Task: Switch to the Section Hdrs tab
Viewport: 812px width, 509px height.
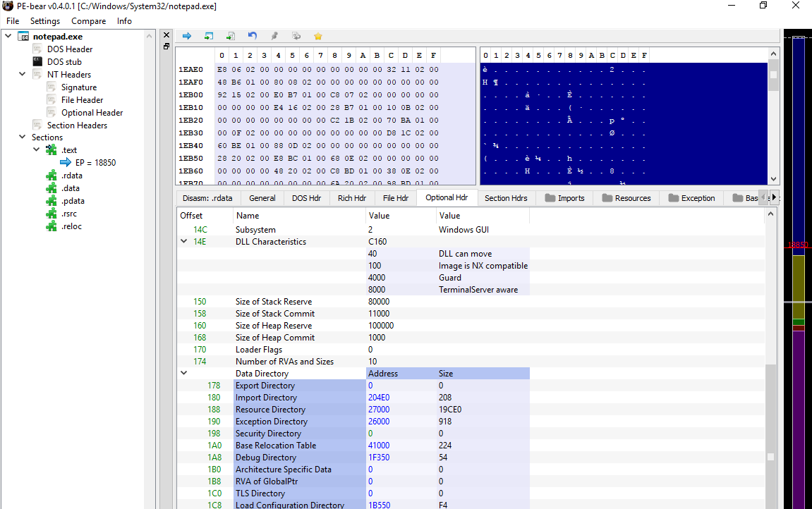Action: (505, 198)
